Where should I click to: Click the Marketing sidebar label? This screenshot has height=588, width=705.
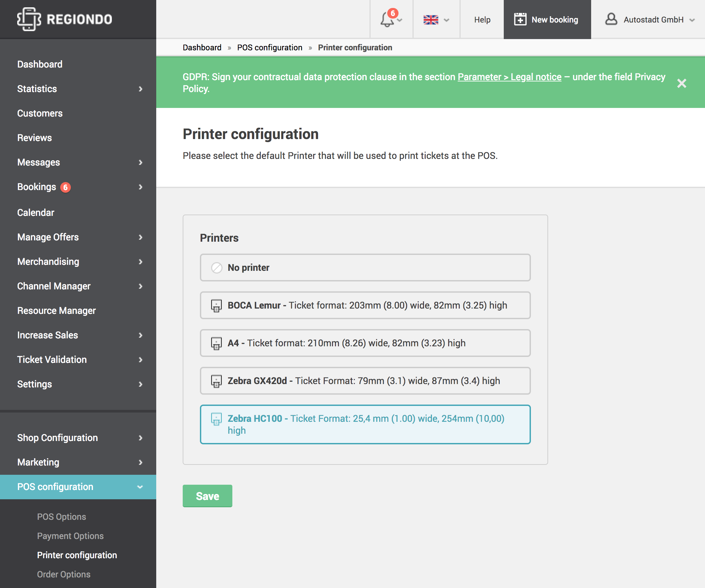[x=38, y=462]
